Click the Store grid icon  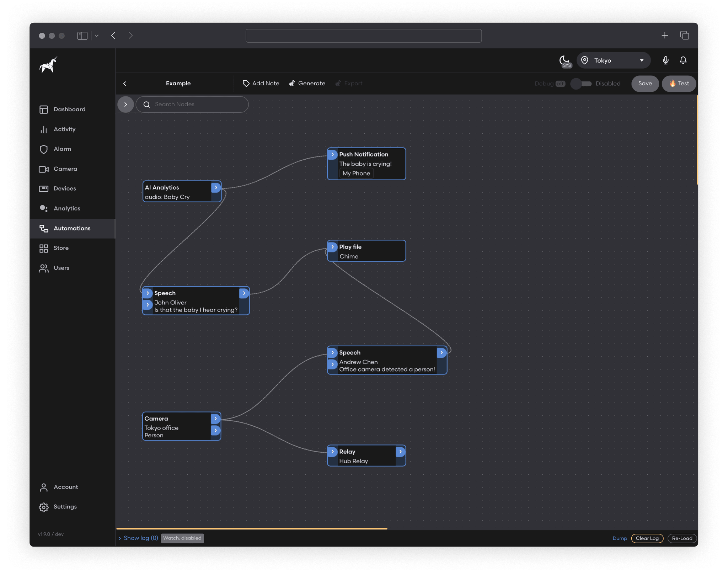(44, 248)
